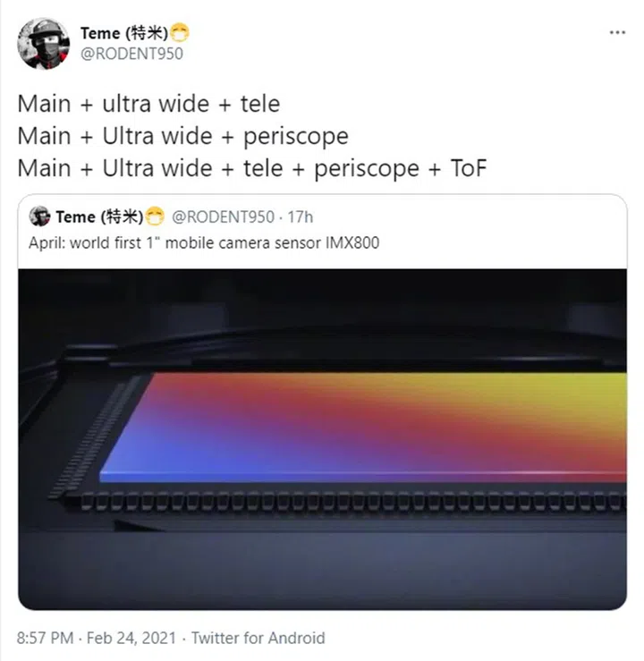This screenshot has width=644, height=661.
Task: Click the mask emoji in quoted tweet
Action: [155, 216]
